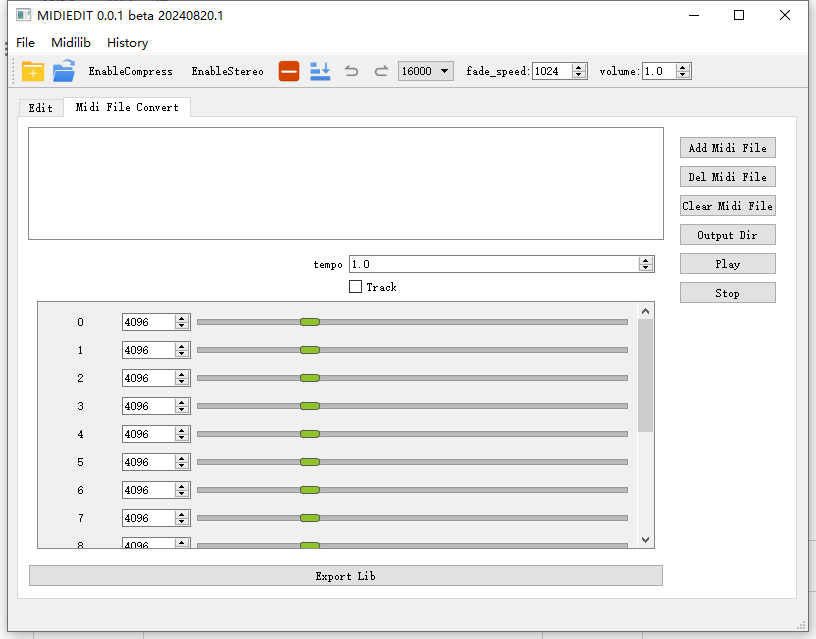816x639 pixels.
Task: Click the undo arrow icon
Action: pos(351,71)
